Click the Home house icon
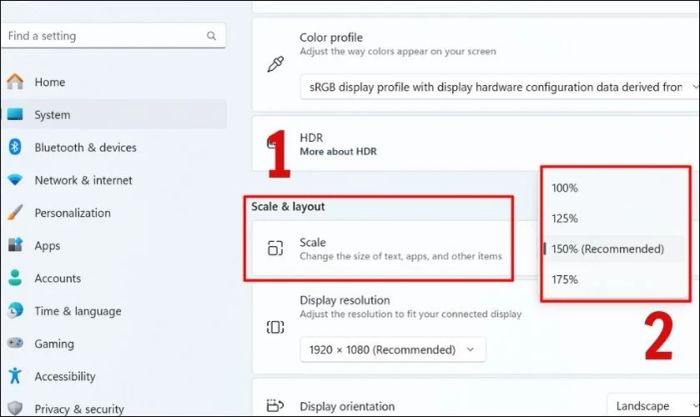Image resolution: width=700 pixels, height=417 pixels. pyautogui.click(x=15, y=82)
